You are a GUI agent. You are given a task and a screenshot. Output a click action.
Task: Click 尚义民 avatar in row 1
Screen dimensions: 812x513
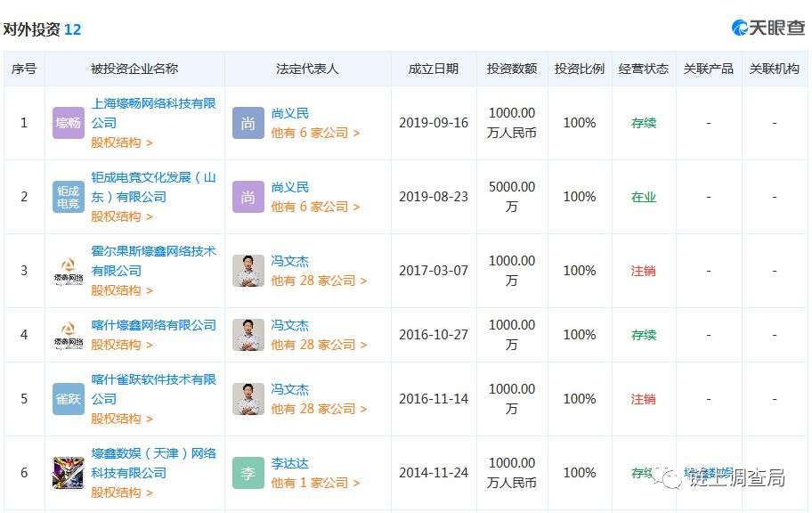(248, 123)
